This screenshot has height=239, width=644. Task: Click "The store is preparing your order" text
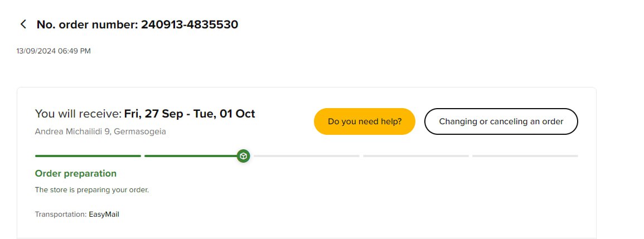(x=92, y=190)
